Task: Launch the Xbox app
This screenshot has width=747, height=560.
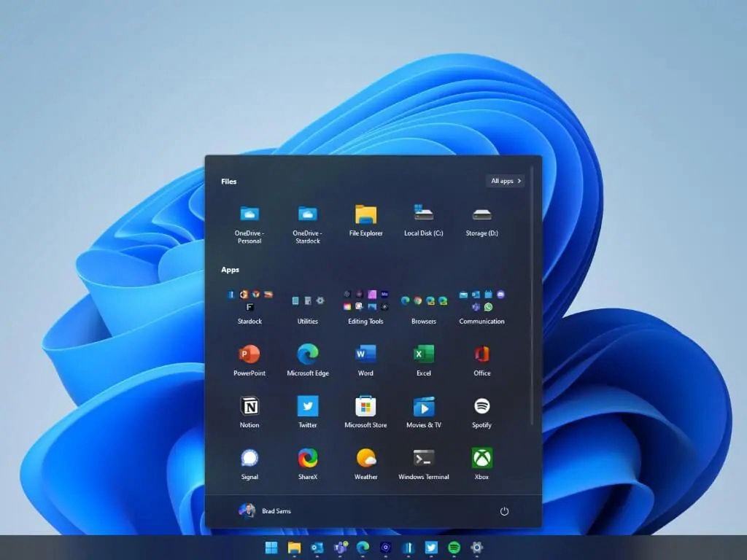Action: pyautogui.click(x=481, y=459)
